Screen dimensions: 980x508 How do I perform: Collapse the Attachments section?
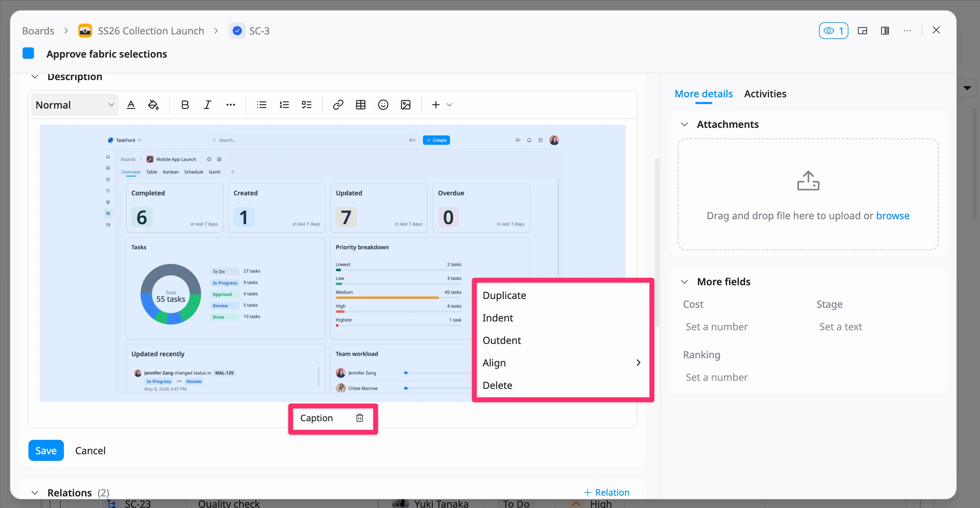(684, 124)
